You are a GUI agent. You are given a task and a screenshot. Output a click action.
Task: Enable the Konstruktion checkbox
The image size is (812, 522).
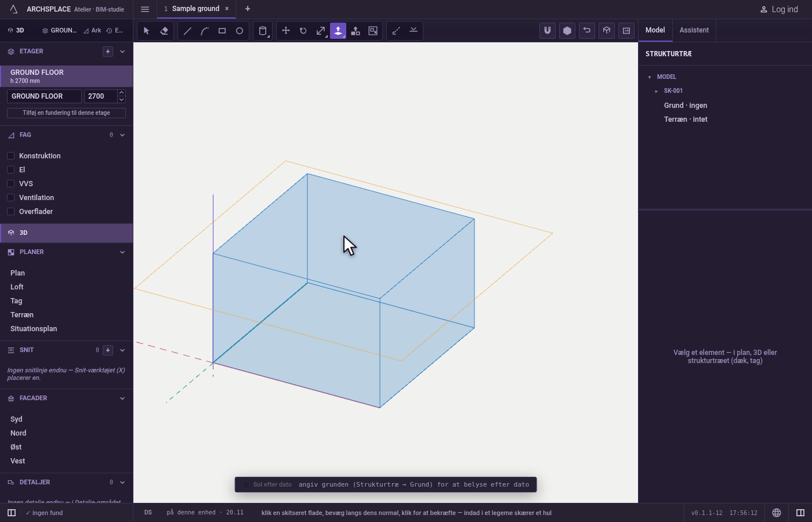[x=10, y=156]
